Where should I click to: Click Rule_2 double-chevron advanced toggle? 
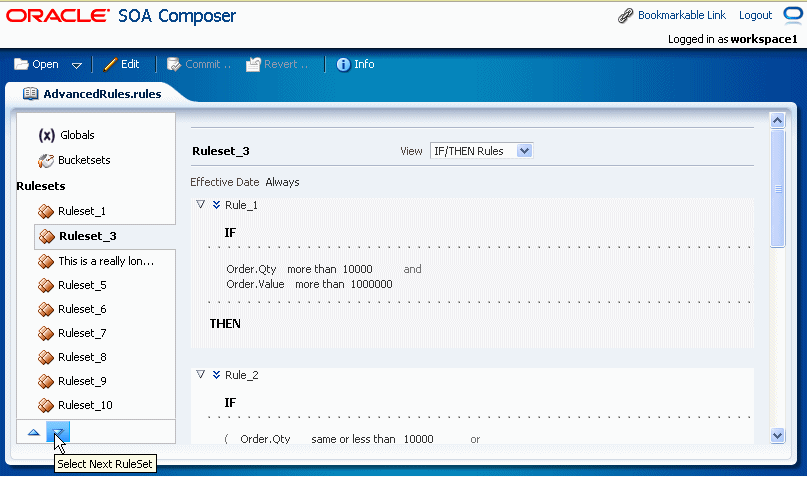coord(217,375)
